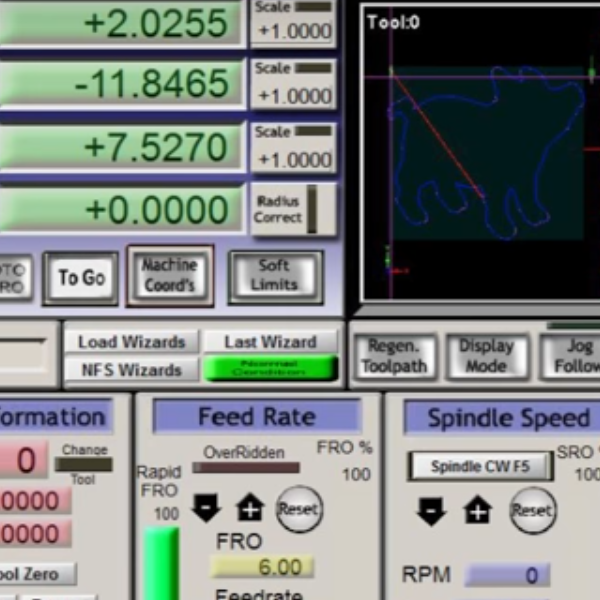Toggle the To Go display

coord(81,278)
